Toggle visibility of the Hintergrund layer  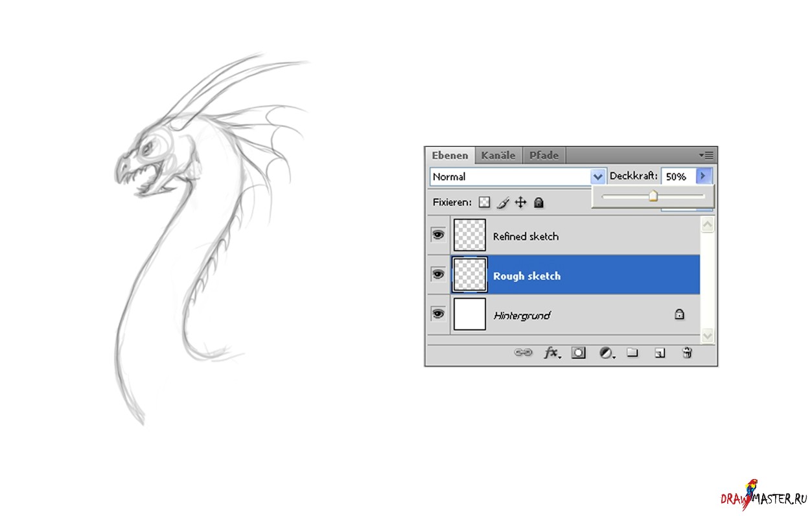pos(439,314)
